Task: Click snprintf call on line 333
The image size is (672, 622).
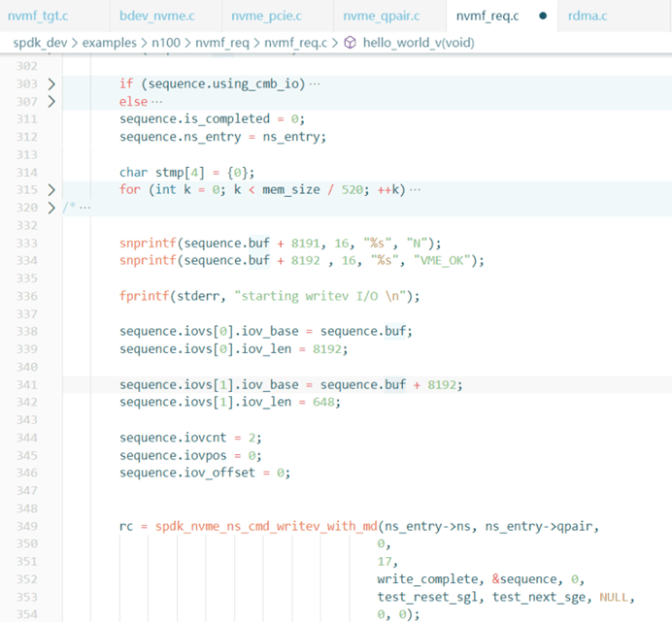Action: click(148, 243)
